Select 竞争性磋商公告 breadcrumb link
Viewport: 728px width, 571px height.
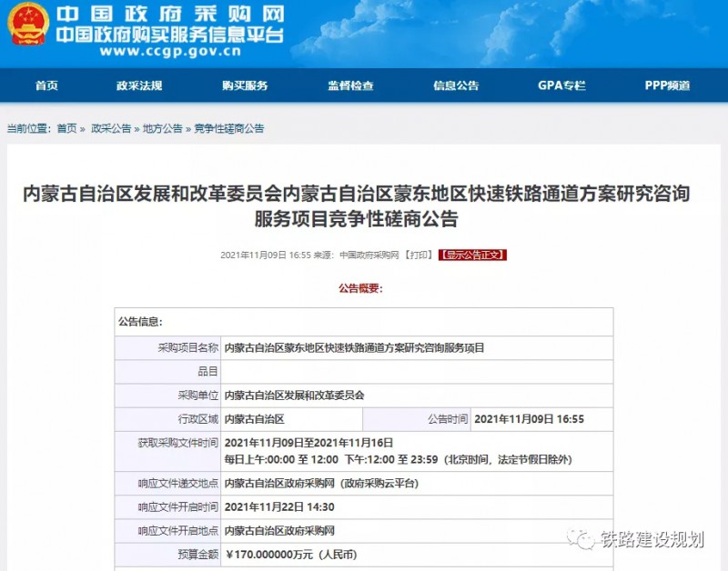pos(229,128)
